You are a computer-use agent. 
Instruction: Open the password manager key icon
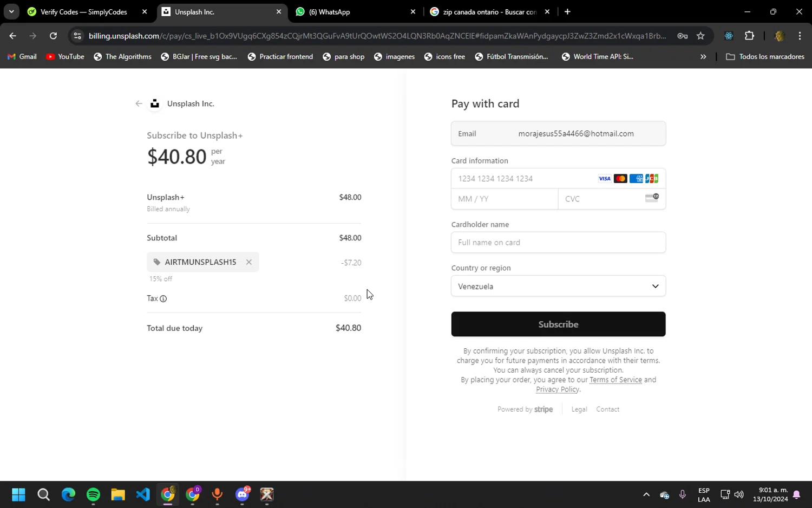(x=682, y=36)
